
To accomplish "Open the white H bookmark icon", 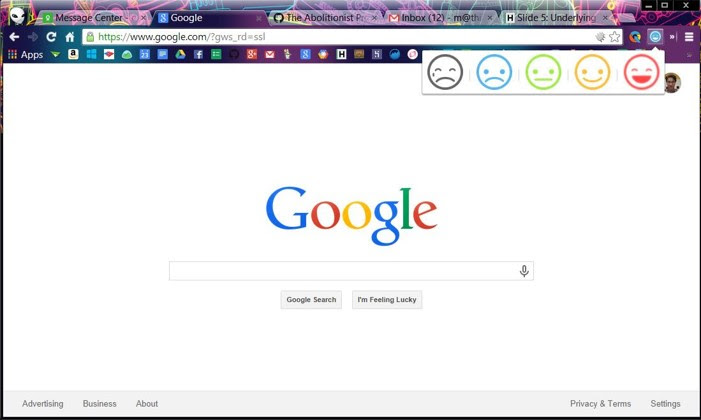I will coord(341,54).
